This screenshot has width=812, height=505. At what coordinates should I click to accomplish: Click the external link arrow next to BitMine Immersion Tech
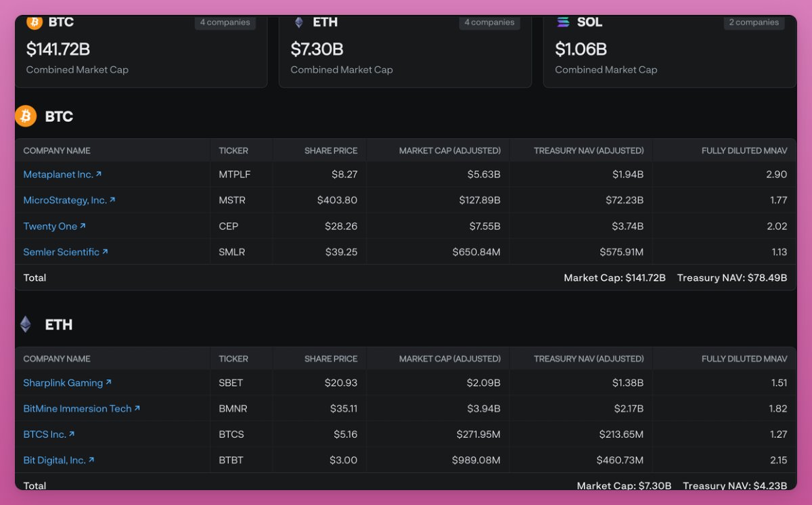click(x=137, y=408)
